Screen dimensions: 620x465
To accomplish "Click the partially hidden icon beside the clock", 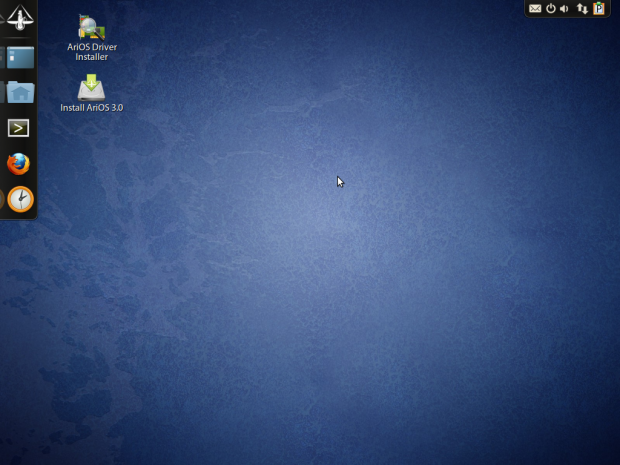I will [2, 199].
